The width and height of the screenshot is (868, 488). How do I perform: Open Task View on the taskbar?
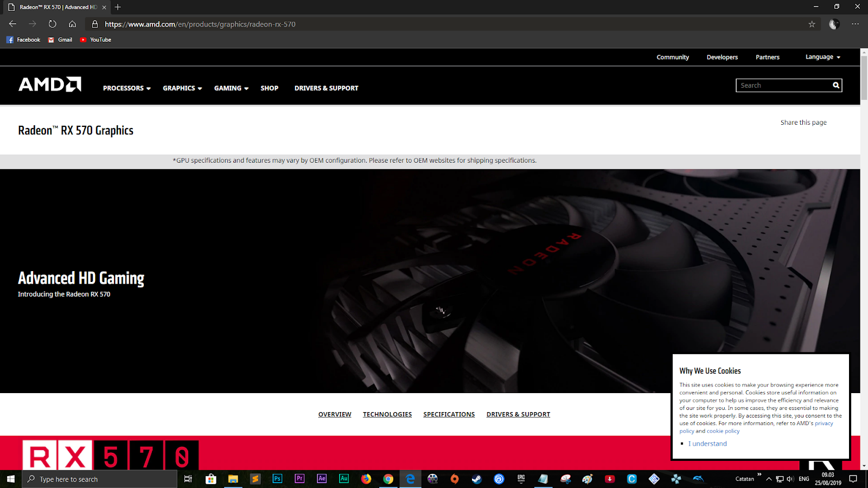(x=188, y=479)
